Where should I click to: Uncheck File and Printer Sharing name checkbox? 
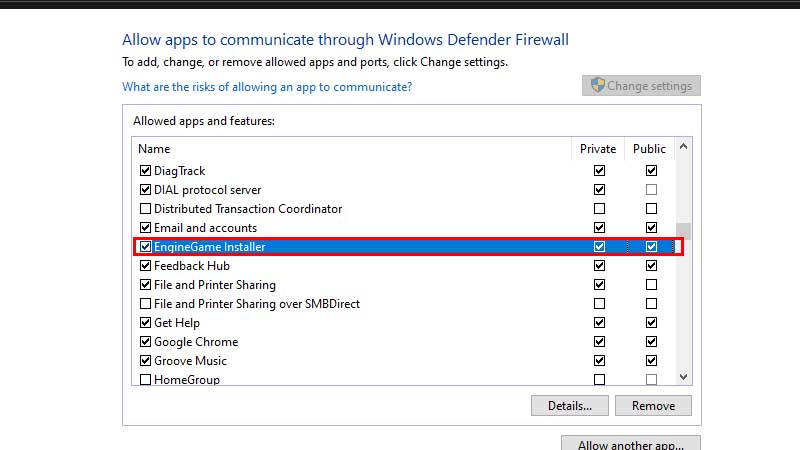point(145,285)
